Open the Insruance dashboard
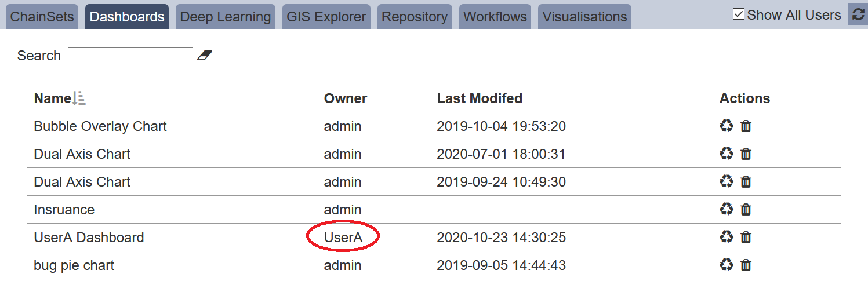This screenshot has height=281, width=868. pos(64,210)
